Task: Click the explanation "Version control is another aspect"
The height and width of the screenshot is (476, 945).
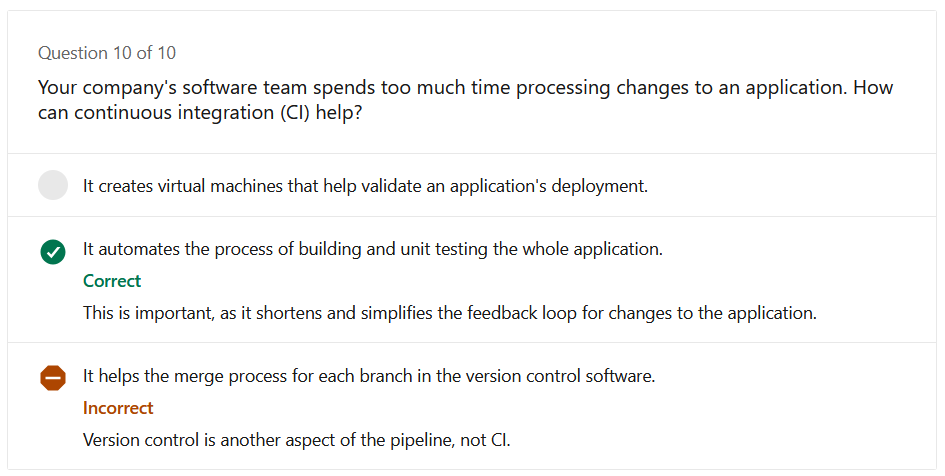Action: click(x=297, y=440)
